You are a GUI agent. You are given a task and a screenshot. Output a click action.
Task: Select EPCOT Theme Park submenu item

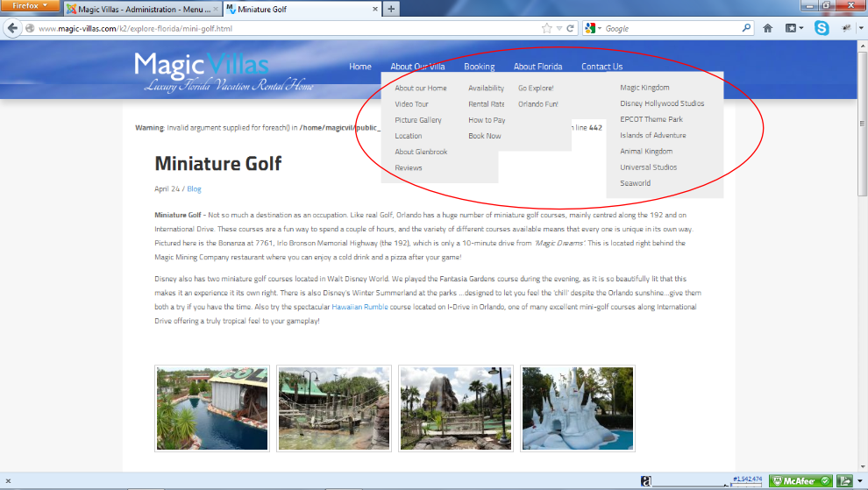[651, 119]
